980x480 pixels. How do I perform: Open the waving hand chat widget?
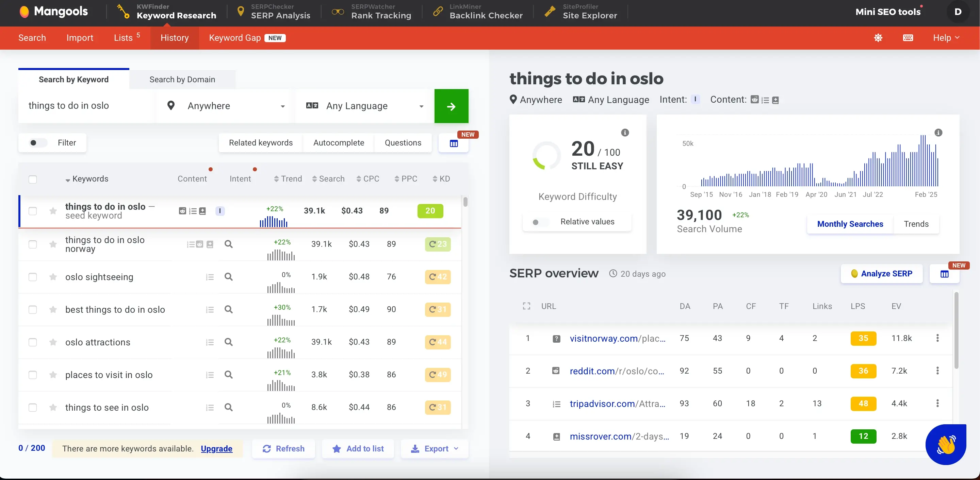(945, 444)
